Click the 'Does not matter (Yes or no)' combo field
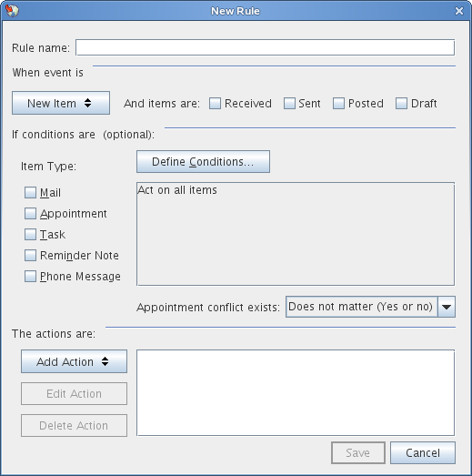The width and height of the screenshot is (472, 476). [x=362, y=307]
